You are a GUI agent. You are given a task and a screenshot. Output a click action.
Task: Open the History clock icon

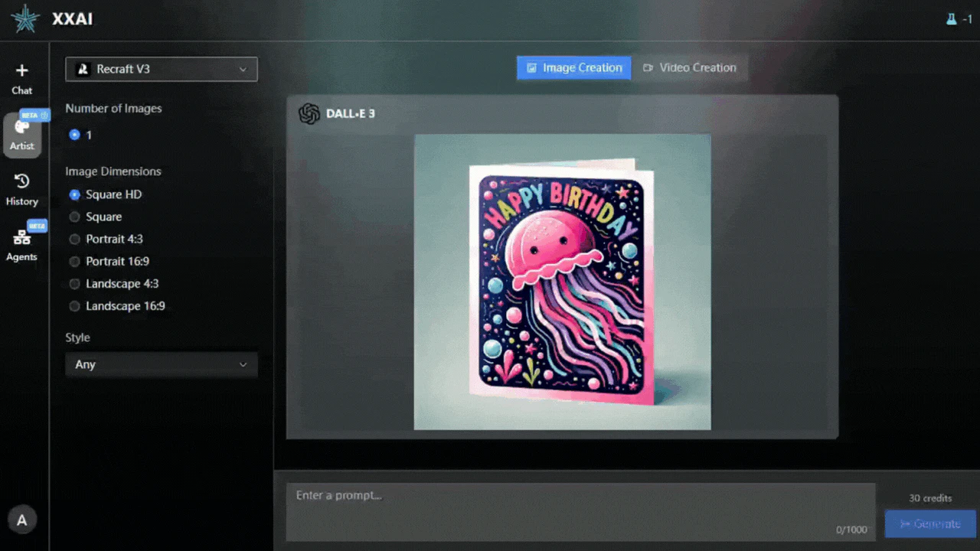tap(22, 181)
